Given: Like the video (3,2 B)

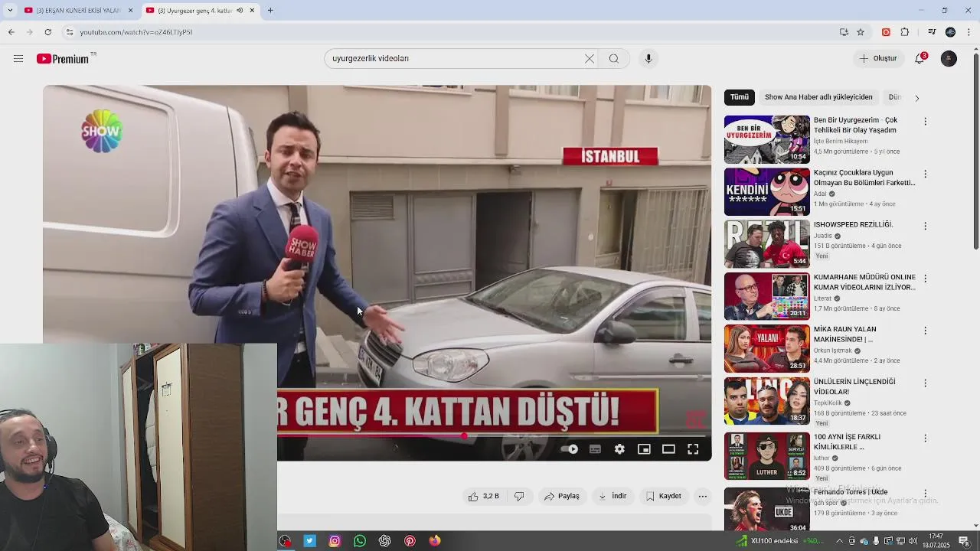Looking at the screenshot, I should [484, 496].
